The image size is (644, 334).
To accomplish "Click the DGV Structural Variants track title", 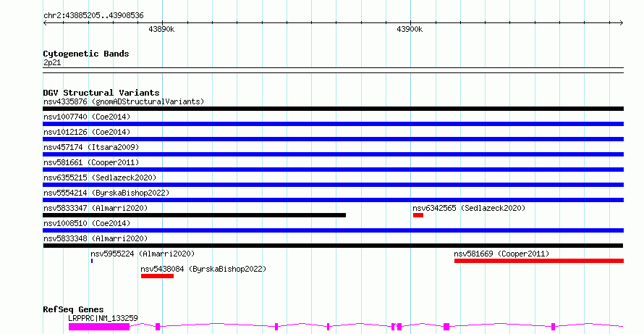I will 101,93.
